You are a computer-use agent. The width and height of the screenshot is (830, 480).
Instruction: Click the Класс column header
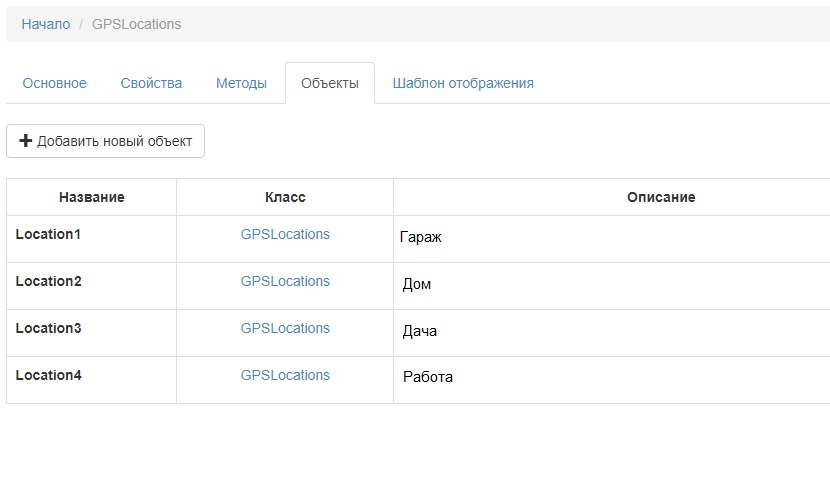pyautogui.click(x=285, y=197)
